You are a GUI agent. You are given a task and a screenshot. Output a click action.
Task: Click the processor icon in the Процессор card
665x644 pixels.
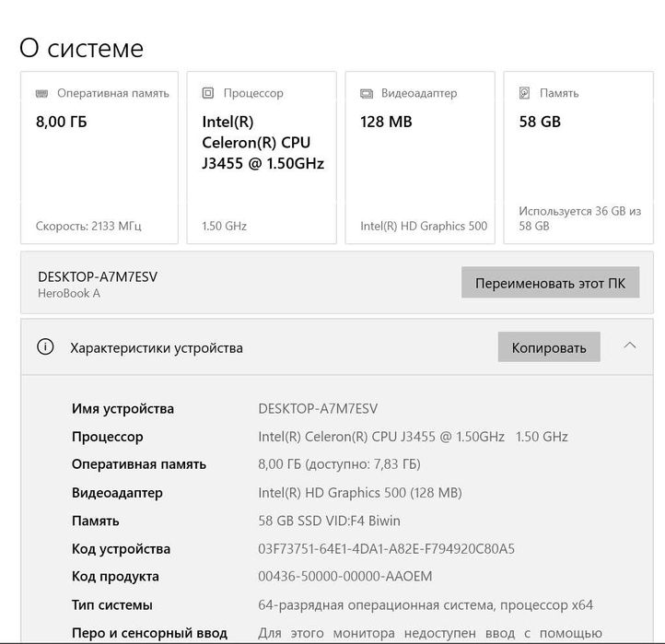[x=207, y=93]
